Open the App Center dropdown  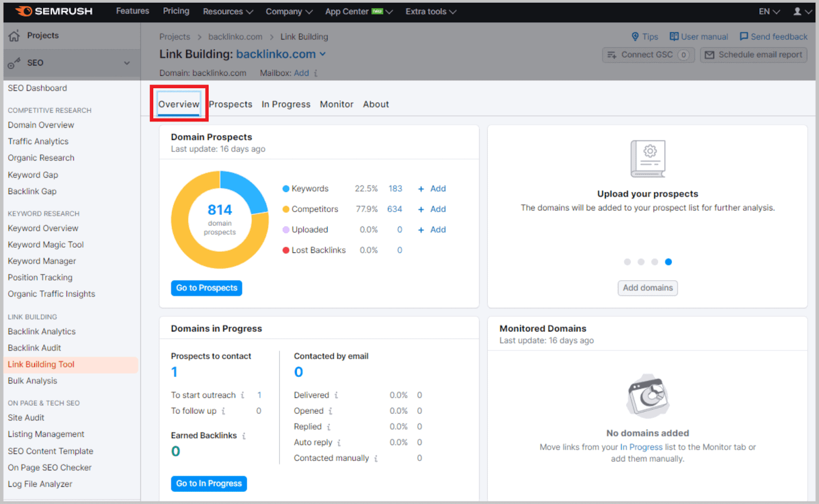(359, 11)
